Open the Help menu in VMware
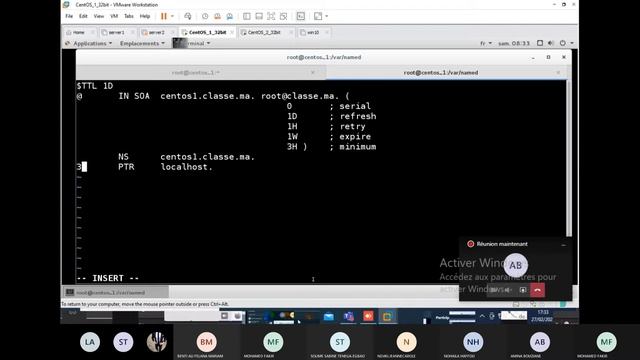The height and width of the screenshot is (360, 640). (145, 16)
